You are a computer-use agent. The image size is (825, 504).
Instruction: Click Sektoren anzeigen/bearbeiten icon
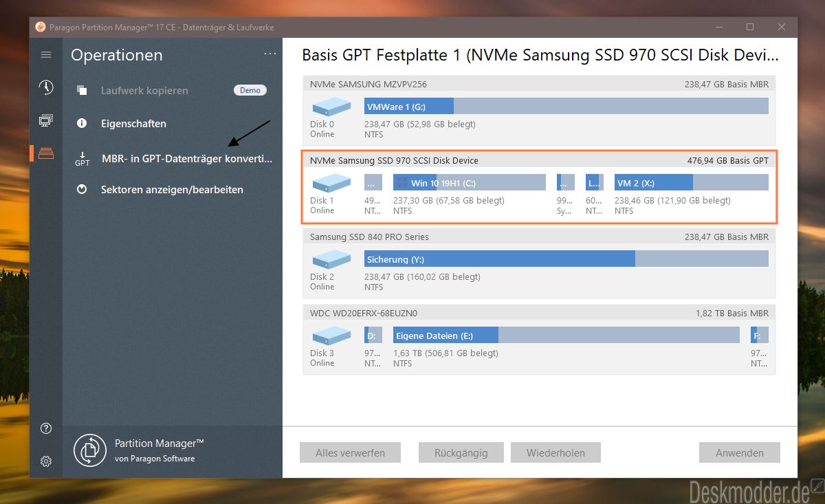(82, 189)
